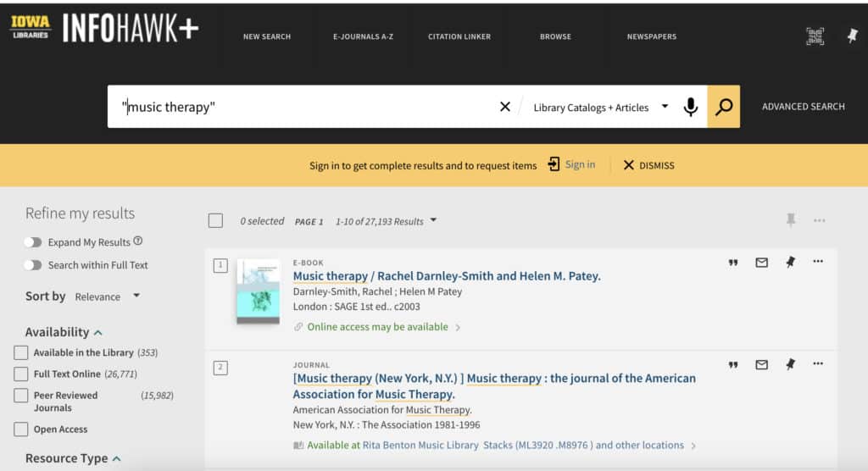Click the Sign in link
Viewport: 868px width, 471px height.
579,165
